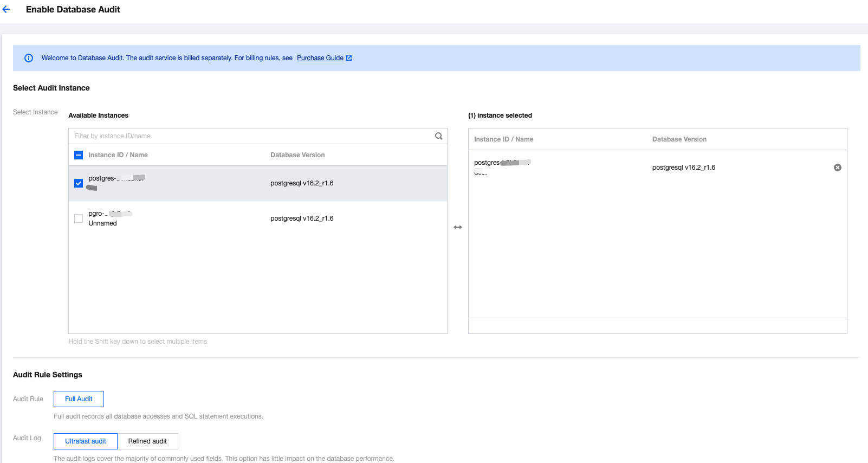Click the search magnifier icon
This screenshot has width=868, height=463.
click(x=439, y=136)
